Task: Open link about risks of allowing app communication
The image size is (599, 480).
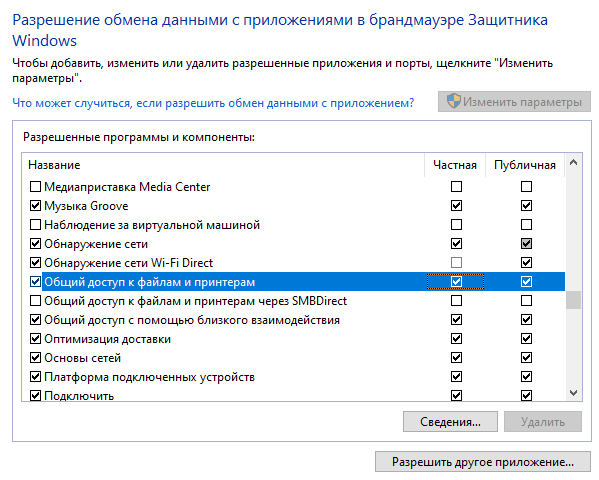Action: [x=213, y=103]
